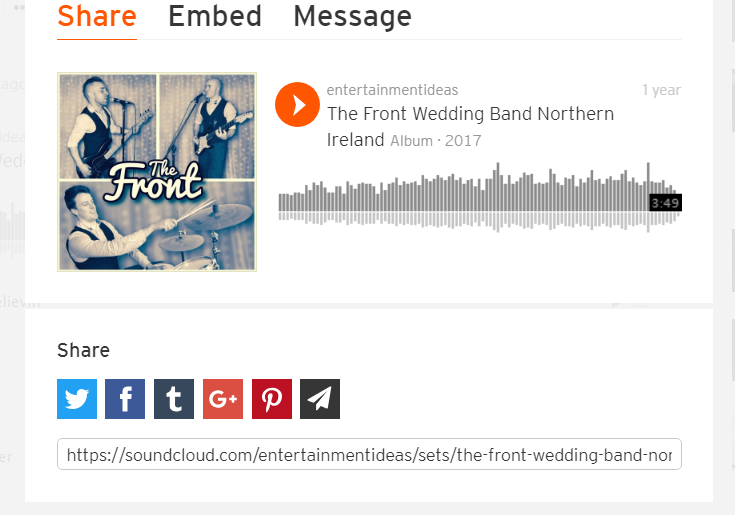The image size is (735, 515).
Task: Click the 3:49 duration label
Action: (x=665, y=203)
